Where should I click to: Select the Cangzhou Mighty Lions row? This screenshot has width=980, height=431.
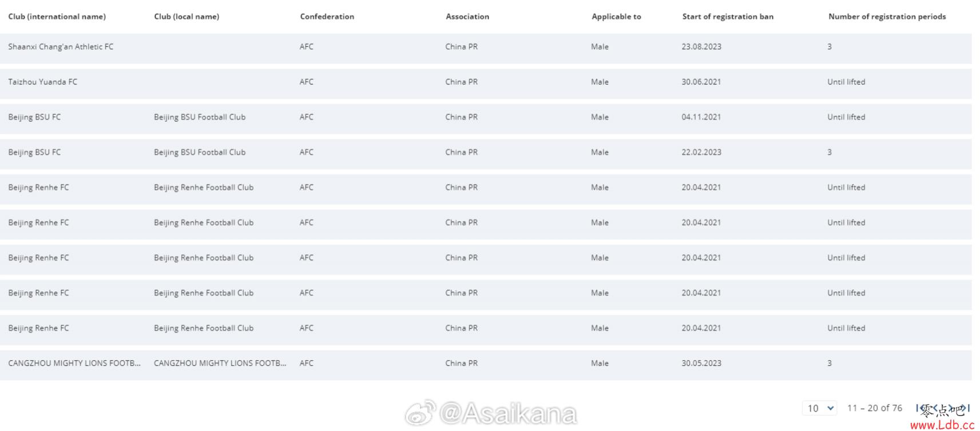(74, 363)
